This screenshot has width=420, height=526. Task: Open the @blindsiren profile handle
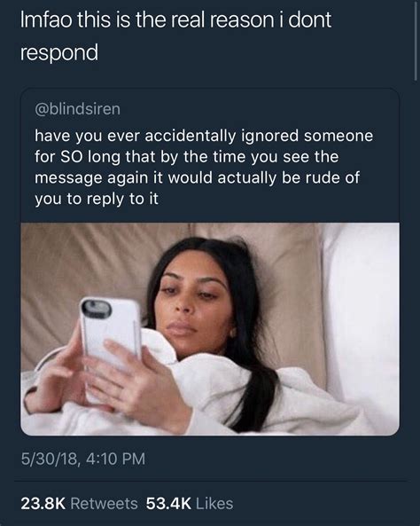point(77,109)
